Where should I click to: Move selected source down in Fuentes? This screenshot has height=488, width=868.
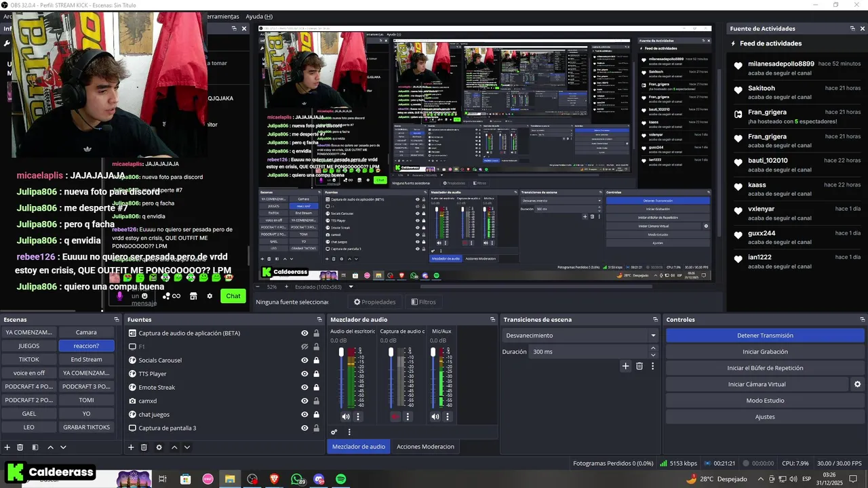187,447
